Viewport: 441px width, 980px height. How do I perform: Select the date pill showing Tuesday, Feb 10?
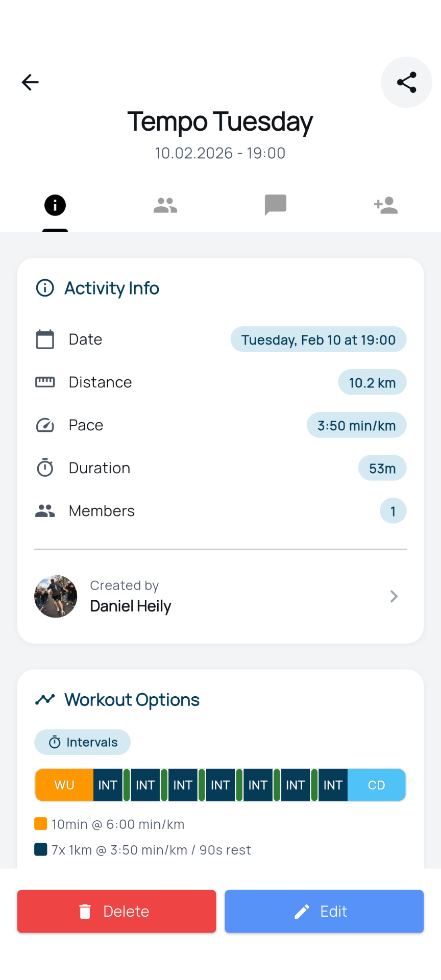[x=318, y=339]
